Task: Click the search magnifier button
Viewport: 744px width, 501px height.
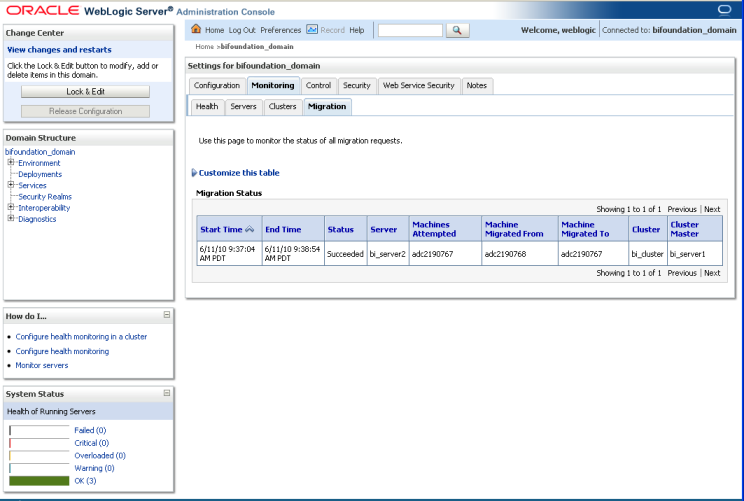Action: click(457, 30)
